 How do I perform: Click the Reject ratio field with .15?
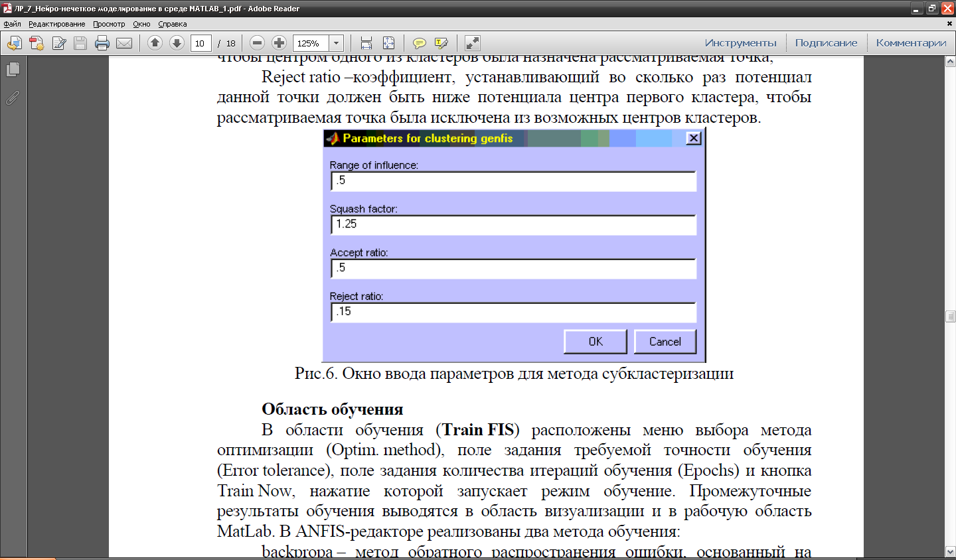click(x=514, y=313)
